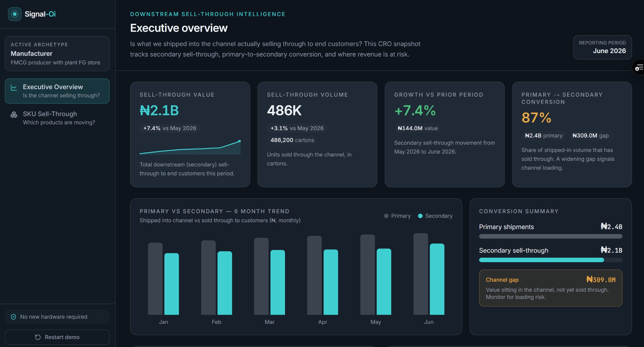Viewport: 644px width, 347px height.
Task: Click the Restart demo button
Action: tap(57, 337)
